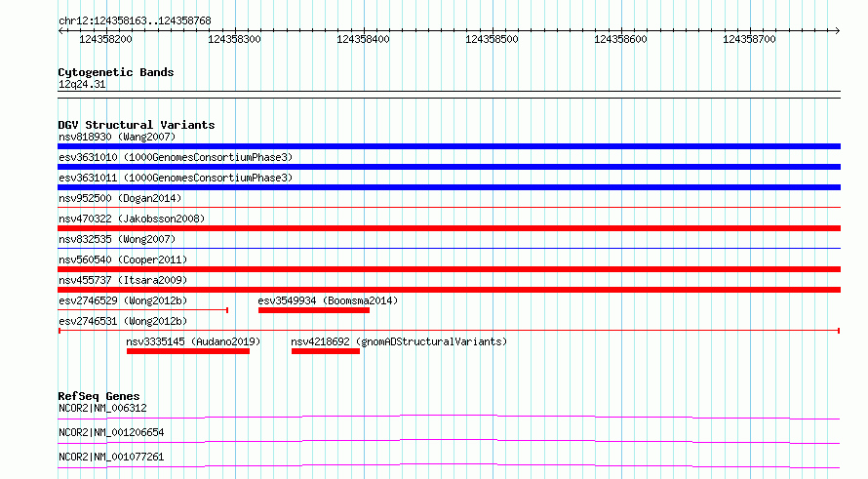The image size is (868, 479).
Task: Open nsv832535 (Wong2007) label
Action: pos(117,239)
